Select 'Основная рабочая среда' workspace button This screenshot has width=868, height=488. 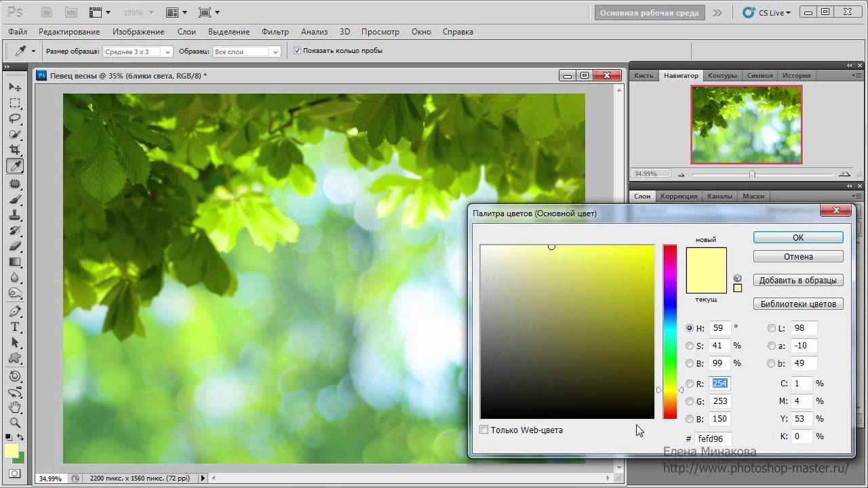click(649, 13)
